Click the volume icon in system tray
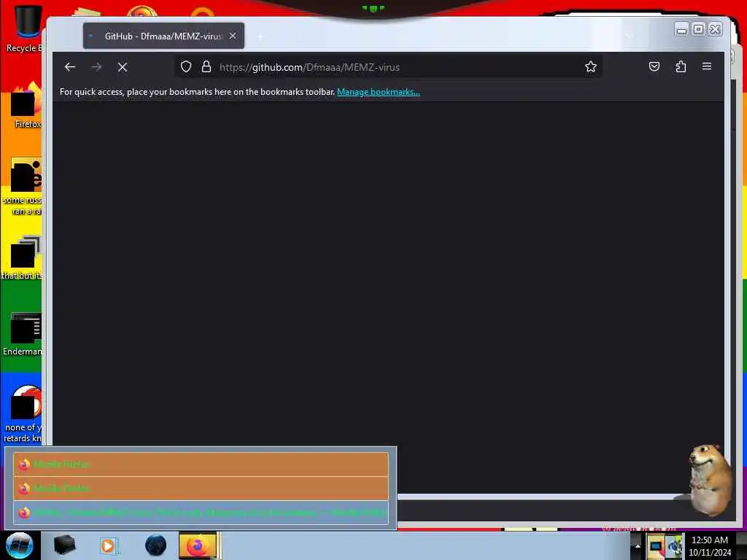747x560 pixels. [x=675, y=546]
